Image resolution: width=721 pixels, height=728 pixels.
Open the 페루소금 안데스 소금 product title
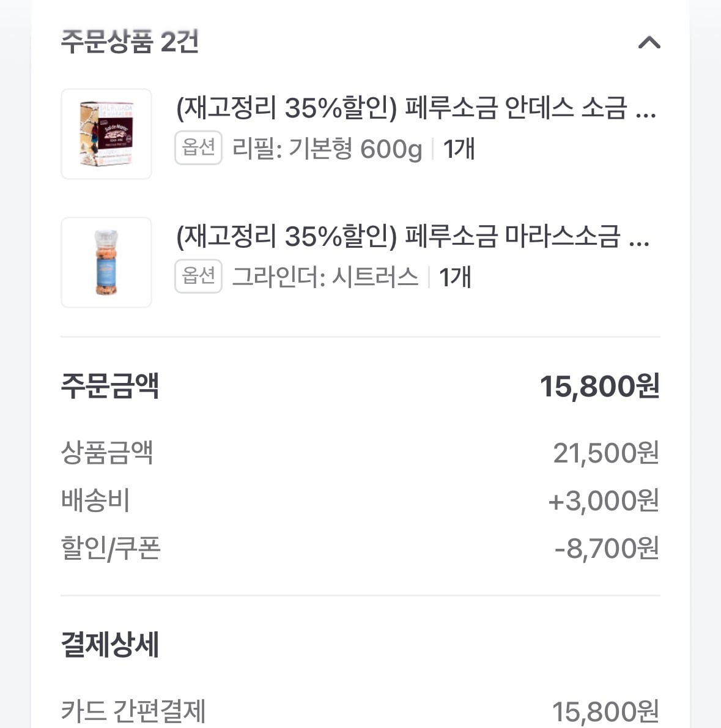[416, 108]
